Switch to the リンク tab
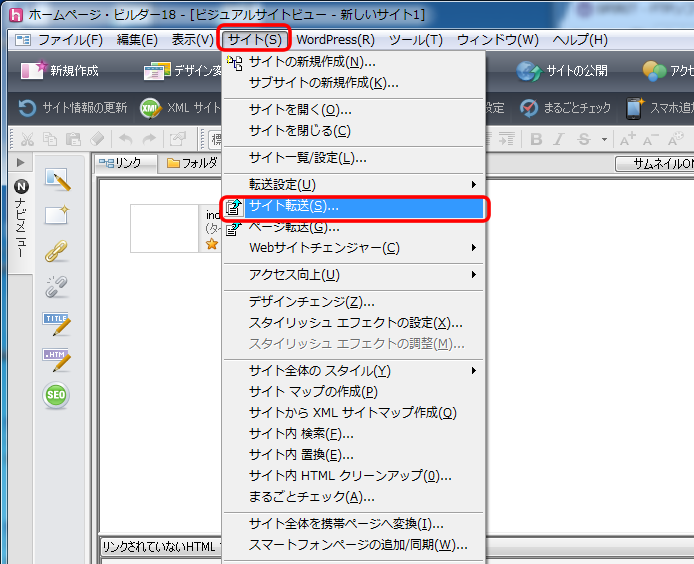This screenshot has width=694, height=564. click(x=125, y=163)
